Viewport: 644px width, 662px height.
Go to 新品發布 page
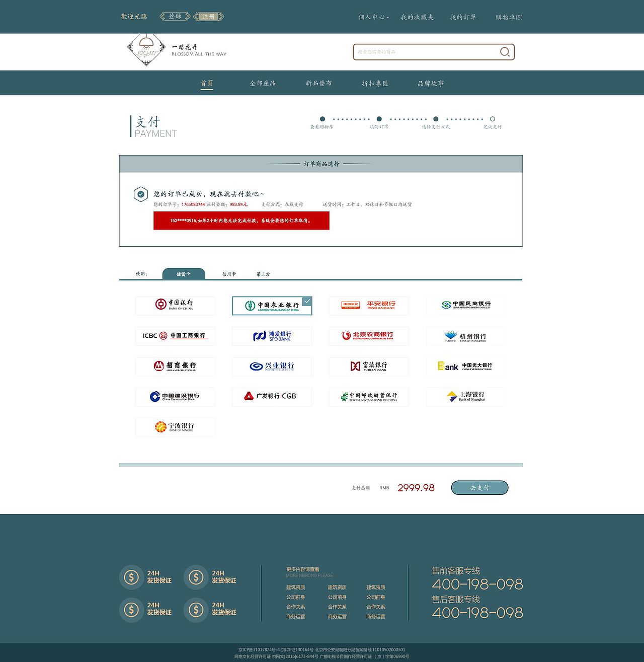click(x=318, y=84)
